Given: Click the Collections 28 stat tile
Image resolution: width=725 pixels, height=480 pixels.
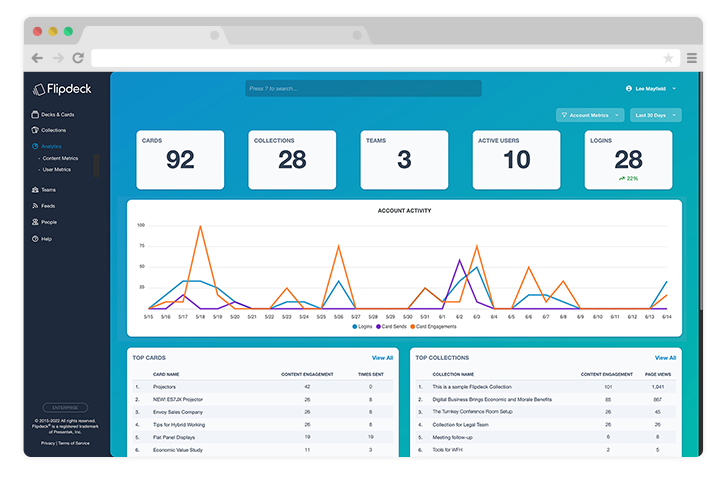Looking at the screenshot, I should pyautogui.click(x=292, y=160).
